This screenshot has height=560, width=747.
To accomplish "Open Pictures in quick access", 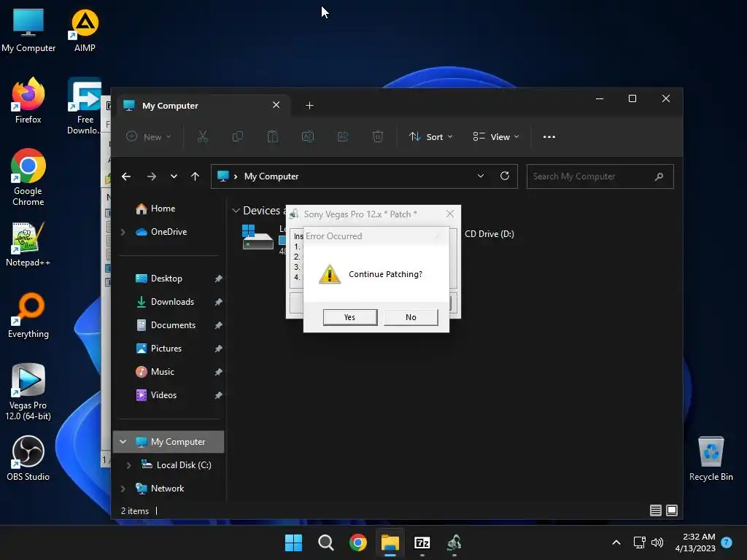I will pos(166,348).
